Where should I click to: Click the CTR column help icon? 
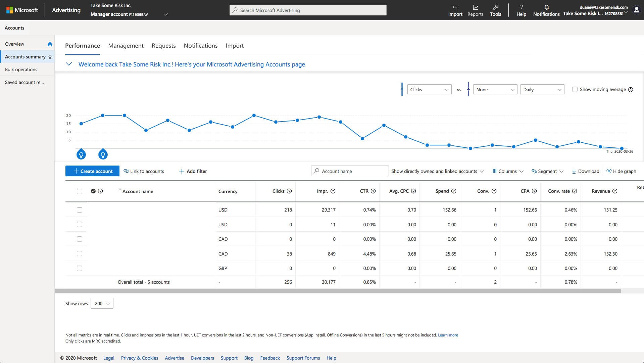coord(373,191)
